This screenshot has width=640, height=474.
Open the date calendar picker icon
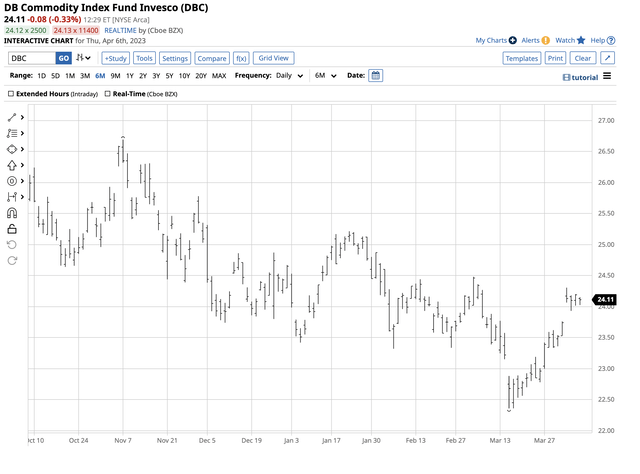tap(376, 76)
